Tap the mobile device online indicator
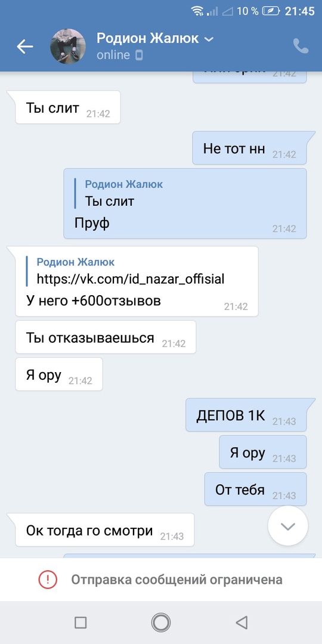The height and width of the screenshot is (644, 322). point(139,55)
